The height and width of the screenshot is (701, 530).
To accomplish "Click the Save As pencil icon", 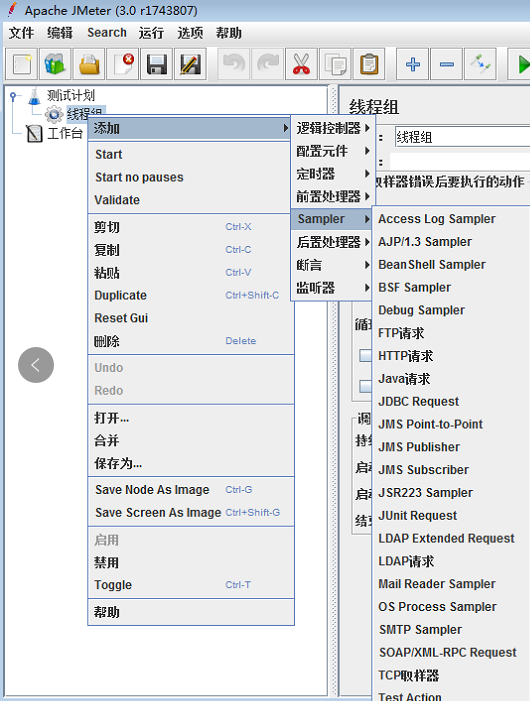I will coord(190,64).
